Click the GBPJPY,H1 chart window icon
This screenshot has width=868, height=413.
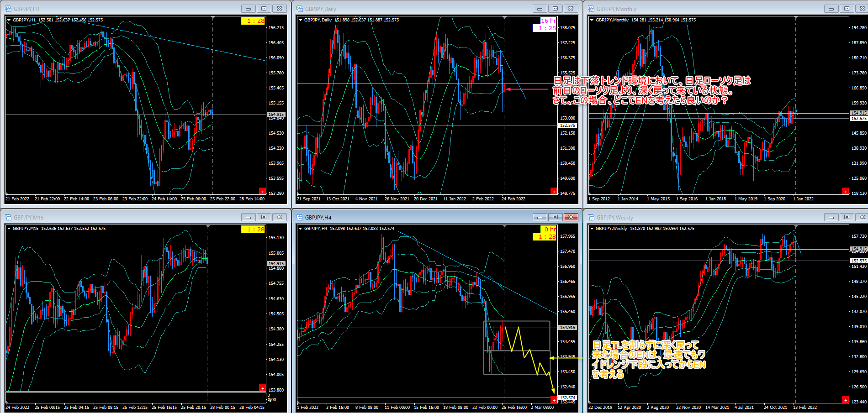click(8, 9)
